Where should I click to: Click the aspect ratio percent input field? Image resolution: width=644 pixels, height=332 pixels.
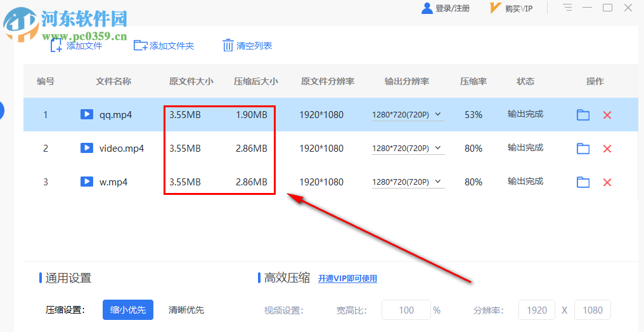pos(406,310)
